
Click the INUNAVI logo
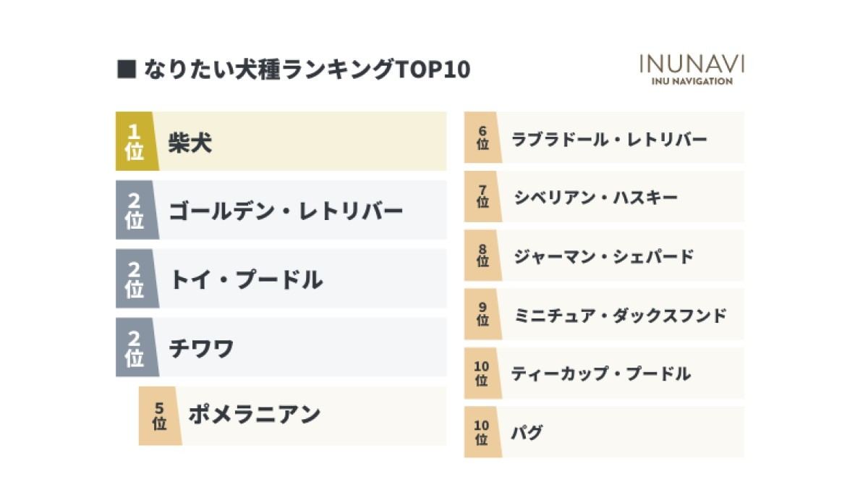point(692,69)
